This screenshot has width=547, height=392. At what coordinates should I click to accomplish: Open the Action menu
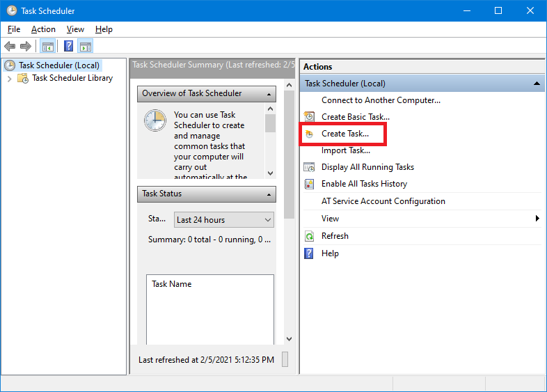(x=43, y=29)
